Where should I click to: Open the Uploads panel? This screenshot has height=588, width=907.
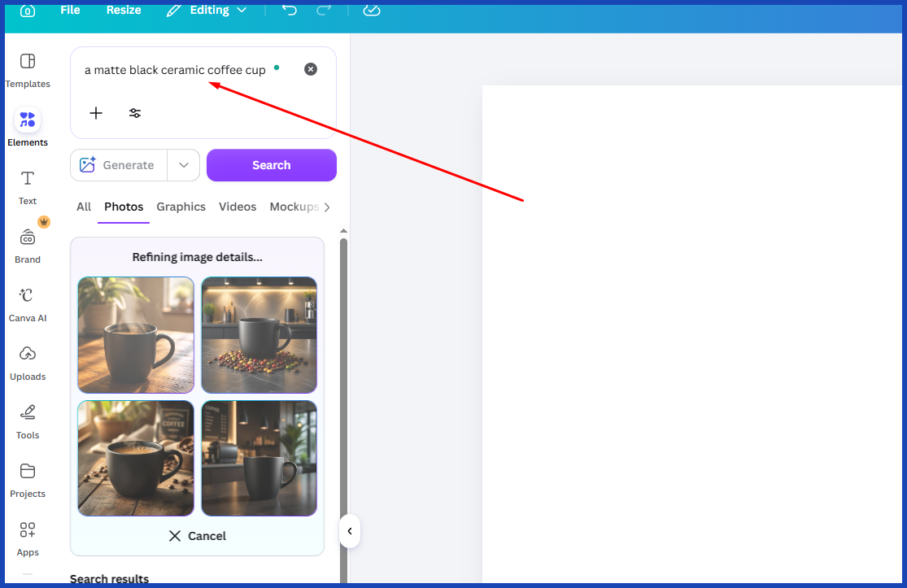tap(28, 363)
